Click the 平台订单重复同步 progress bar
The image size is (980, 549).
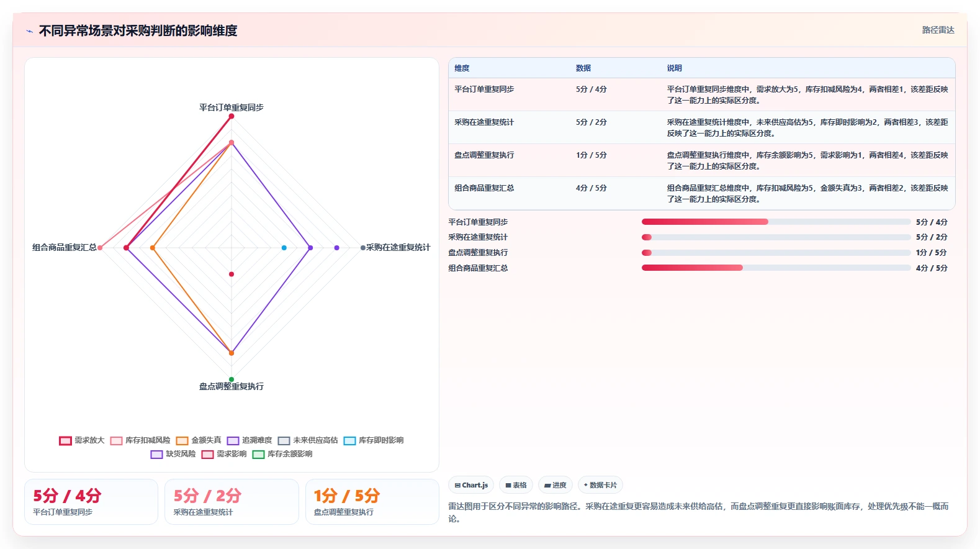click(x=776, y=222)
